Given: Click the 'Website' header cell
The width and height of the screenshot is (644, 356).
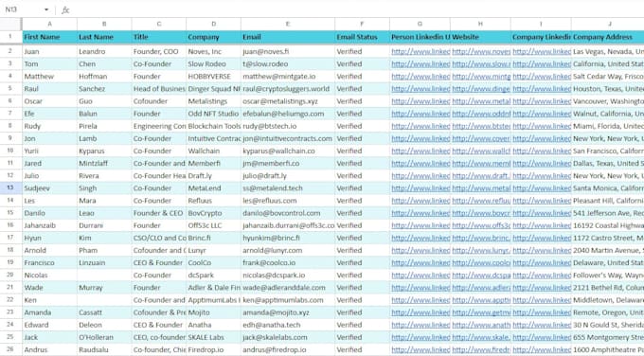Looking at the screenshot, I should click(480, 37).
